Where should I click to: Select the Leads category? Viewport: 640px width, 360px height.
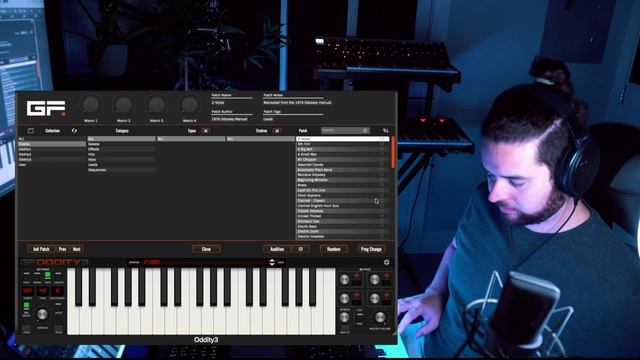(x=122, y=164)
